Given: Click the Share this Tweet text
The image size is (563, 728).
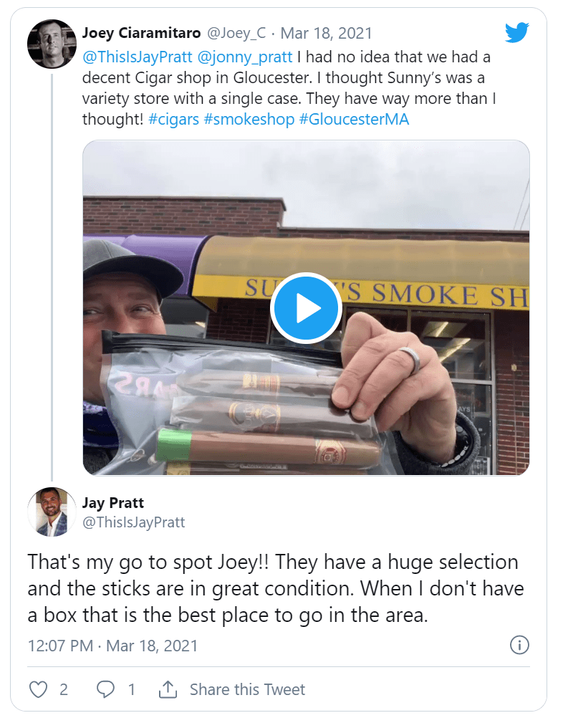Looking at the screenshot, I should tap(247, 689).
